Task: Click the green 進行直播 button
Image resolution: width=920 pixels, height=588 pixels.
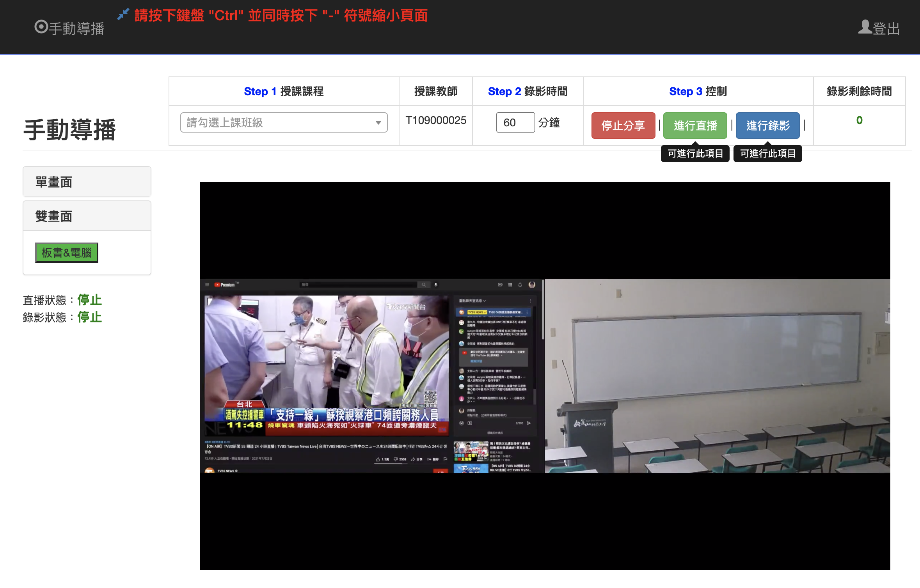Action: [695, 126]
